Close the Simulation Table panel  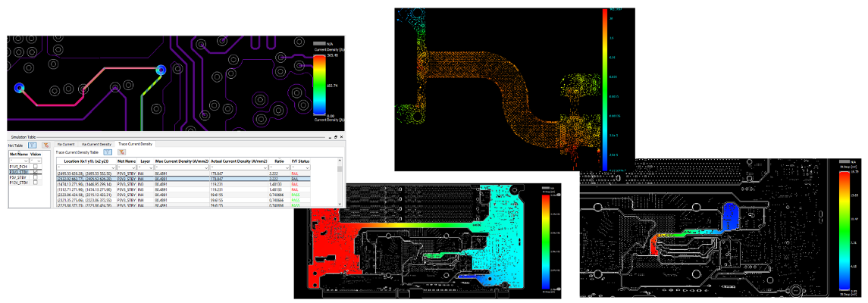[x=341, y=137]
